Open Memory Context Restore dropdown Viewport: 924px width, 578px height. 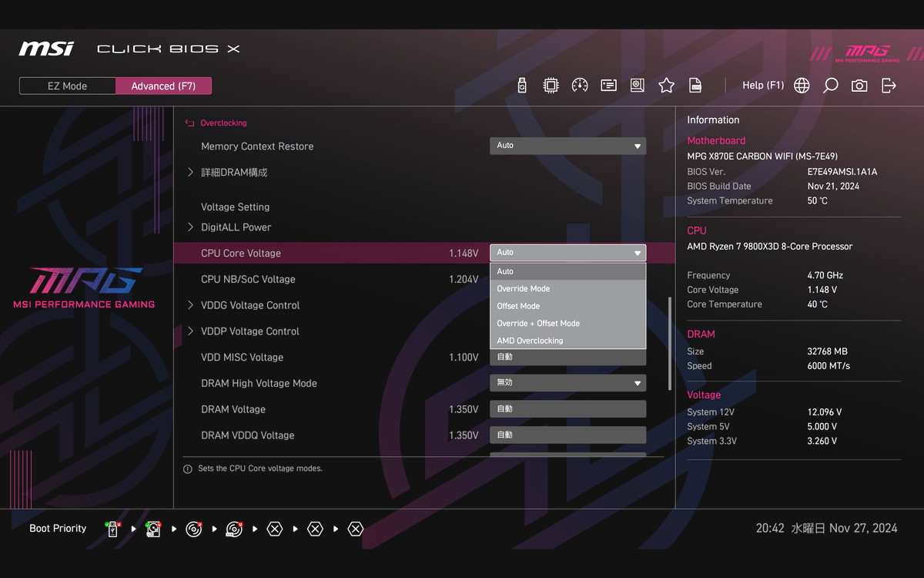[567, 146]
